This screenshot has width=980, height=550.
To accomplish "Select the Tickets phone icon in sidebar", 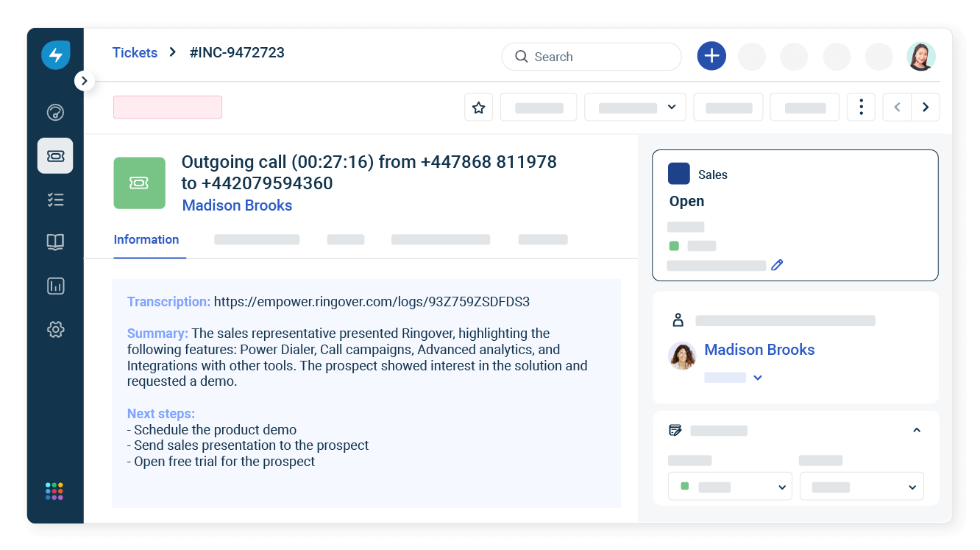I will 55,155.
